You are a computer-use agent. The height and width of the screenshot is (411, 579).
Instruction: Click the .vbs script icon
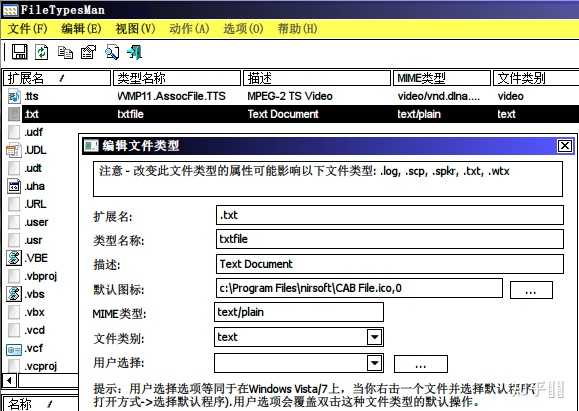click(14, 294)
